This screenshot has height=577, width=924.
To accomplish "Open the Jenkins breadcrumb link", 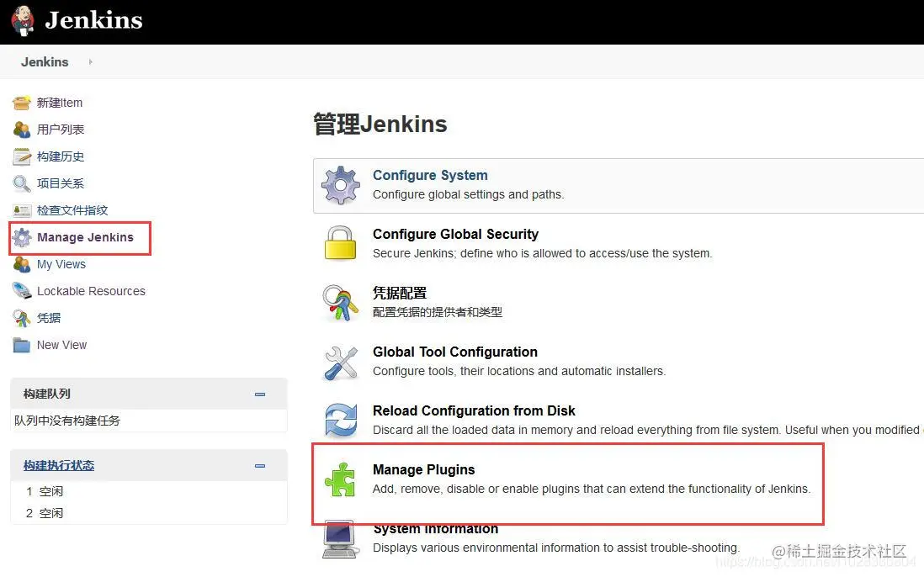I will tap(45, 62).
